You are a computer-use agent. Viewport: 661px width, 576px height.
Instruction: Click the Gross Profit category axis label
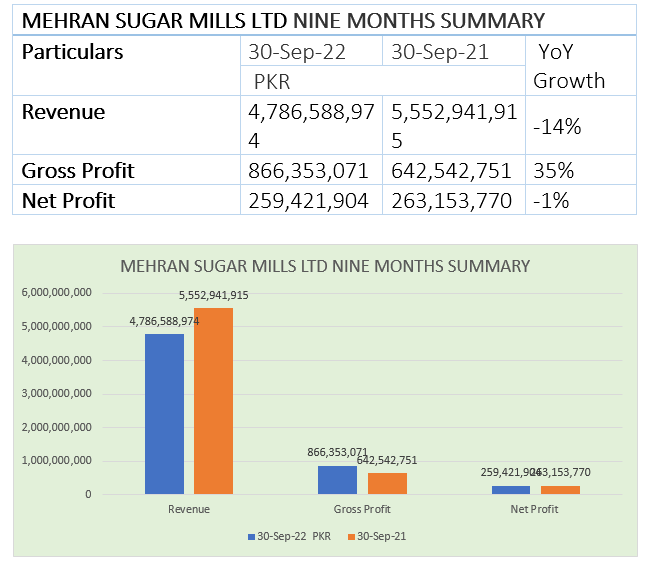362,509
